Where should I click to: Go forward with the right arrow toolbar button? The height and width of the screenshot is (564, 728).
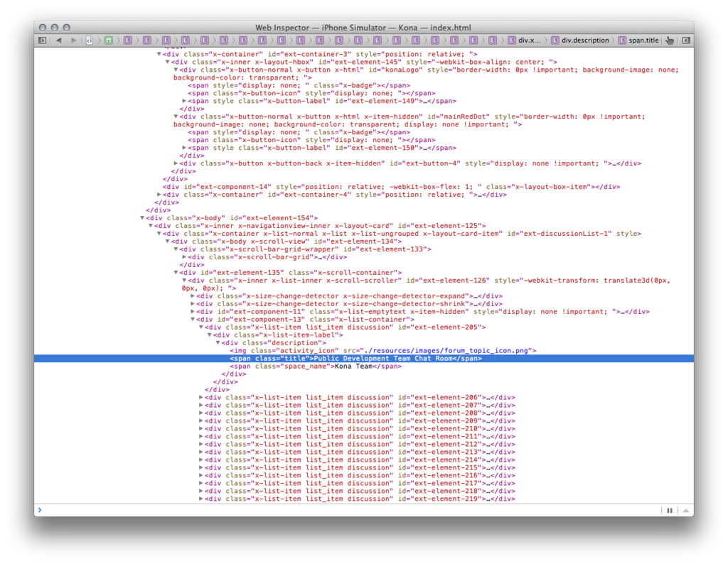(73, 40)
